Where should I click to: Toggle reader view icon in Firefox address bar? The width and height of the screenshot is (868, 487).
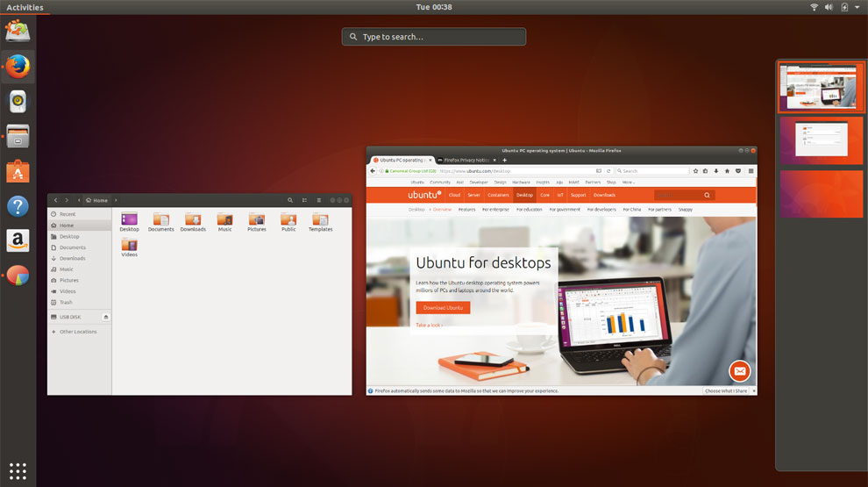coord(599,171)
